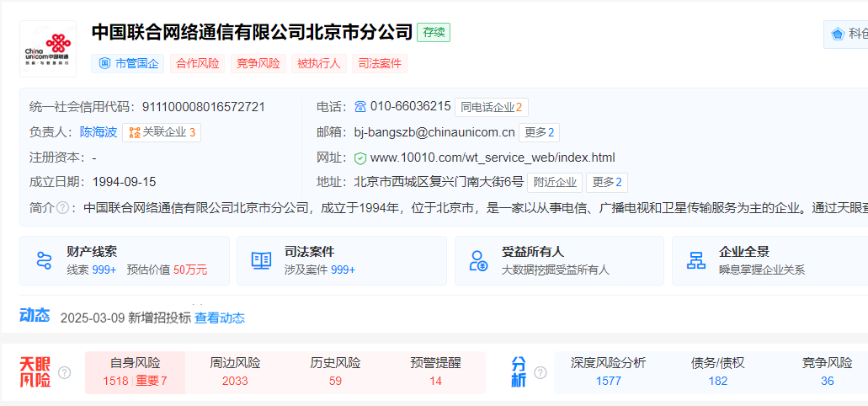Expand 更多 2 for email addresses
Screen dimensions: 868x406
(x=540, y=132)
